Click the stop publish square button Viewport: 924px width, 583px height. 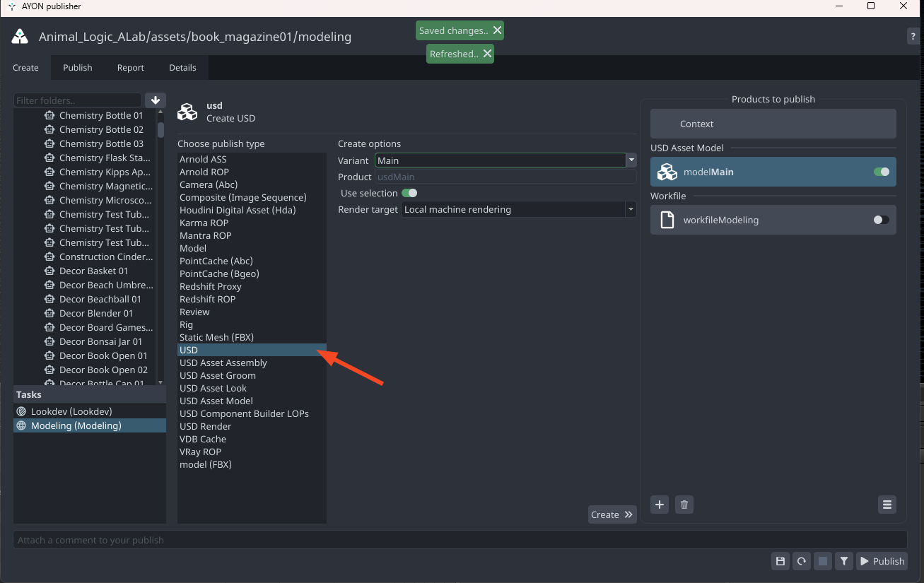point(823,561)
